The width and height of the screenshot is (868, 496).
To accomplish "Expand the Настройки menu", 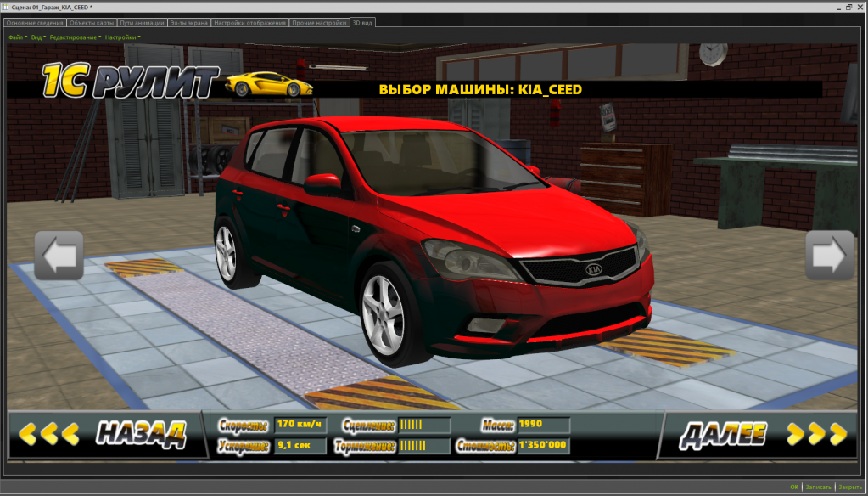I will point(122,37).
